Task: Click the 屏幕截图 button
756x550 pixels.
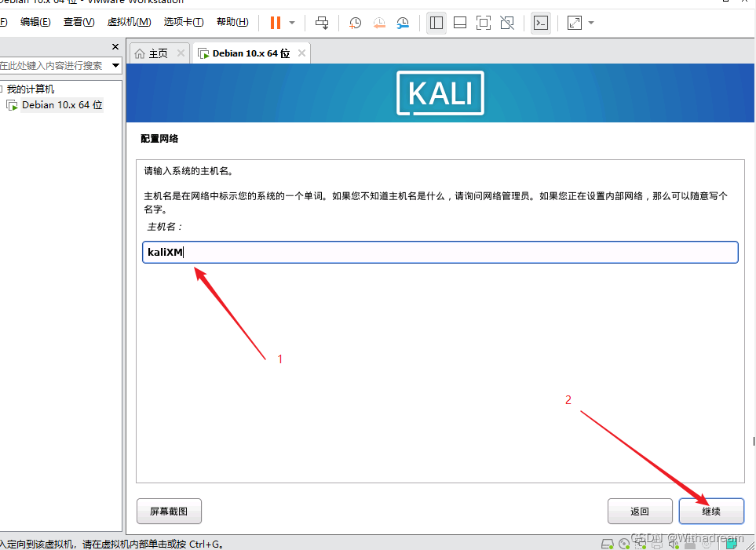Action: (x=169, y=511)
